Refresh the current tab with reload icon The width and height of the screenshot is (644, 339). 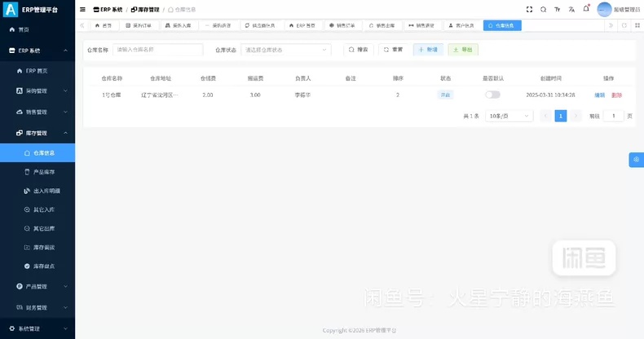[x=624, y=25]
